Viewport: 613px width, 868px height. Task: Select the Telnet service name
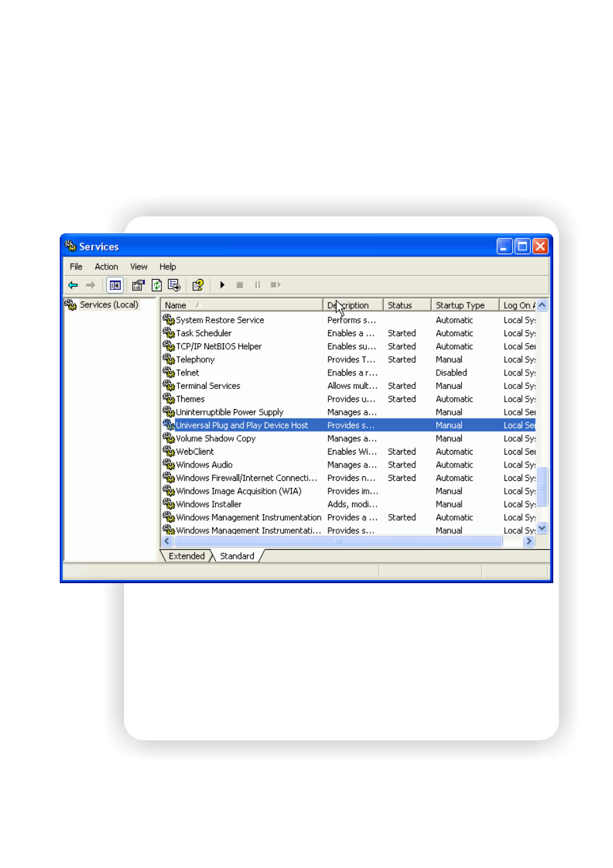coord(188,372)
